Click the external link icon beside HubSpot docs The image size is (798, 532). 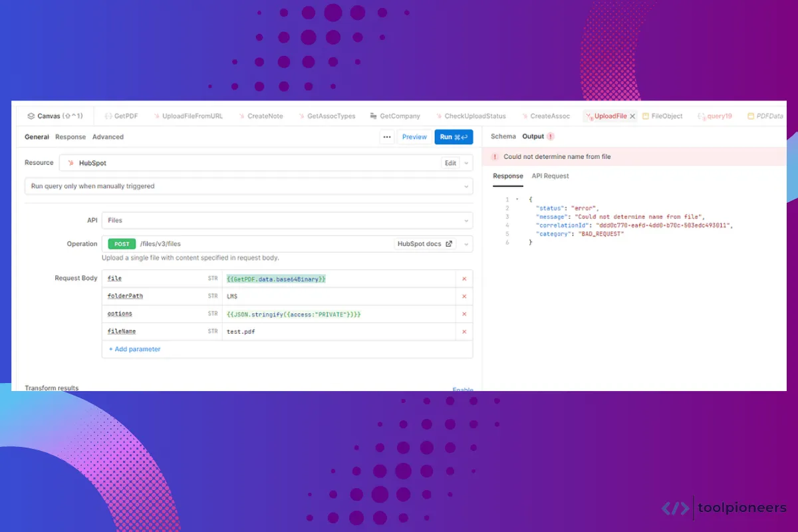(x=449, y=244)
